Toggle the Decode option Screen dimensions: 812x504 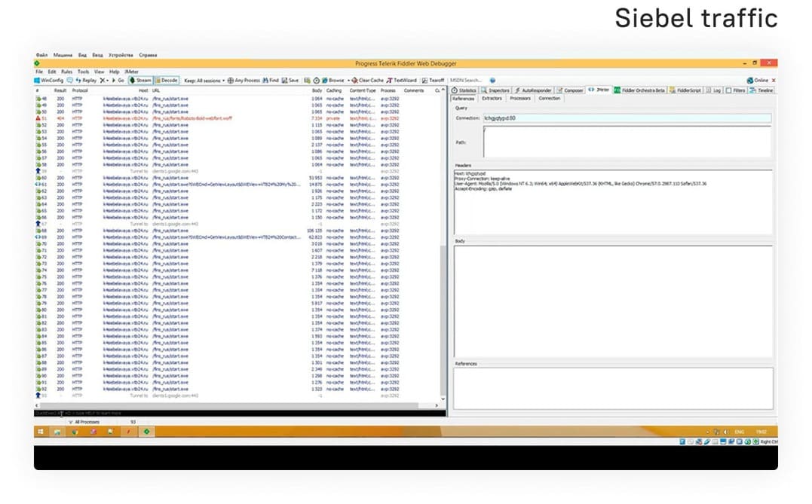click(166, 80)
